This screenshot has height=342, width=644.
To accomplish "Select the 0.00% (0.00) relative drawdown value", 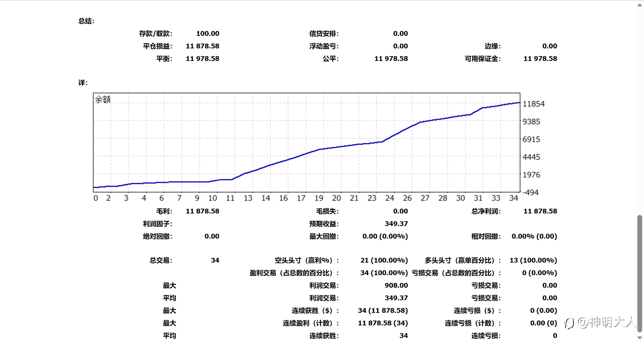I will [x=534, y=236].
